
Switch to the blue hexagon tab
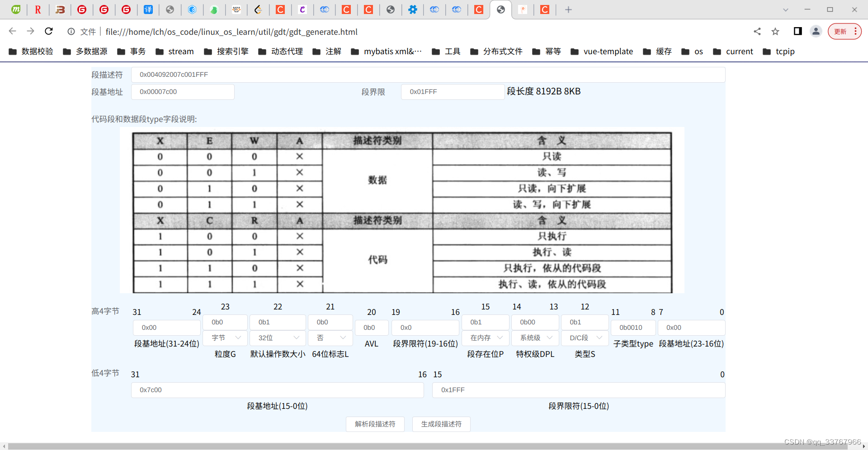coord(192,9)
